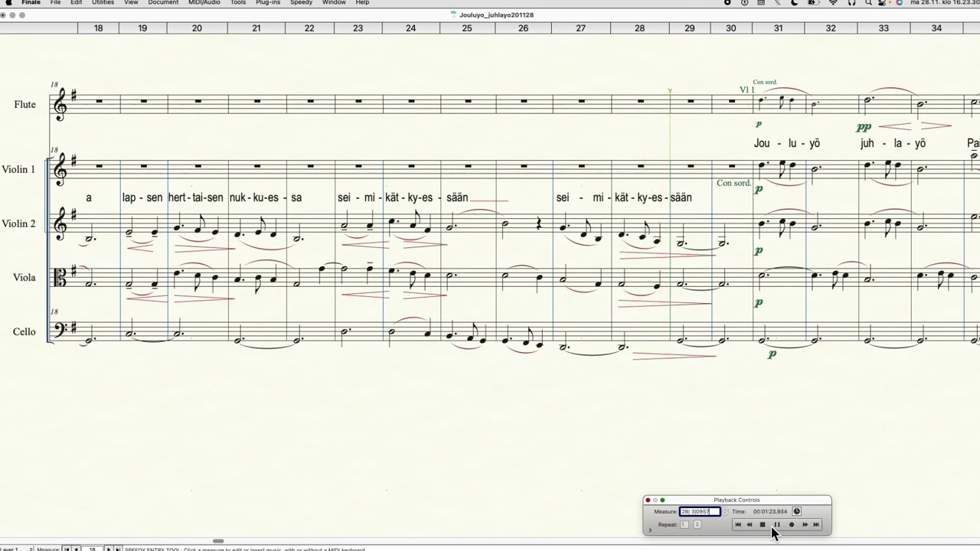Click the Do Not Disturb moon icon
This screenshot has height=551, width=980.
(794, 3)
